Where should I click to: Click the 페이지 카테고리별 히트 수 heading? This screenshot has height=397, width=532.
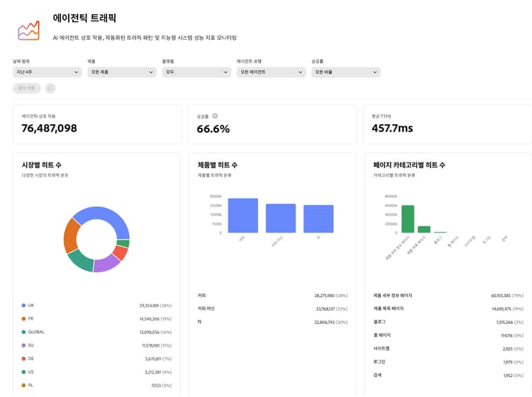pyautogui.click(x=409, y=165)
